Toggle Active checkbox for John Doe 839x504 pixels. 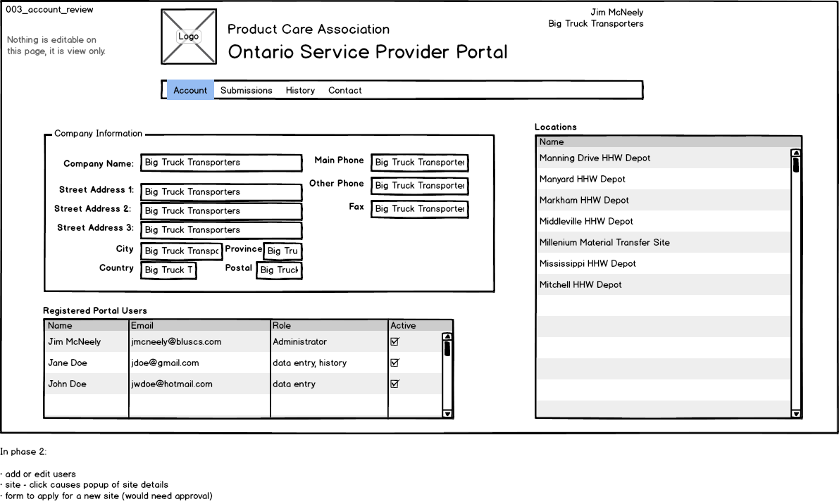(x=395, y=384)
